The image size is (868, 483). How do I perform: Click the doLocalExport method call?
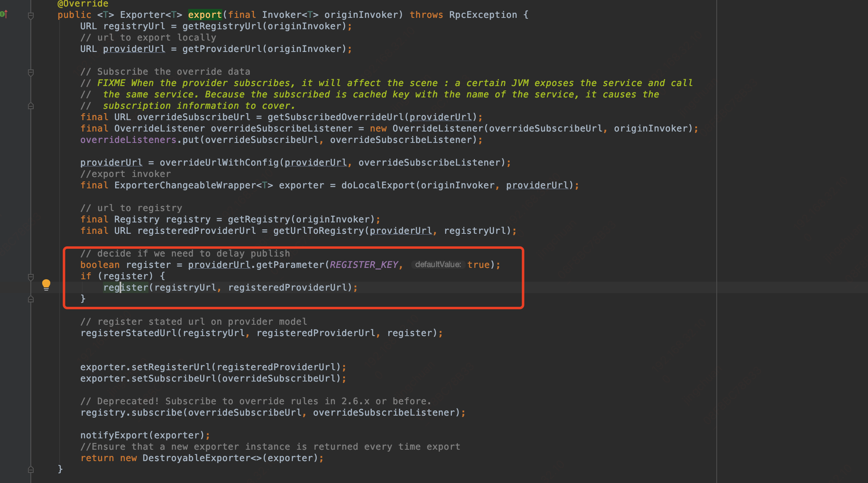(x=378, y=185)
